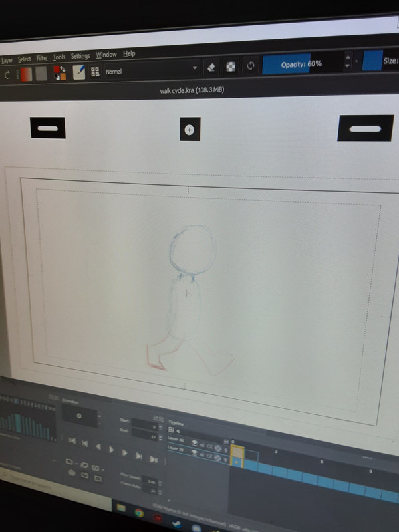Click frame 3 in the timeline header

tap(276, 452)
